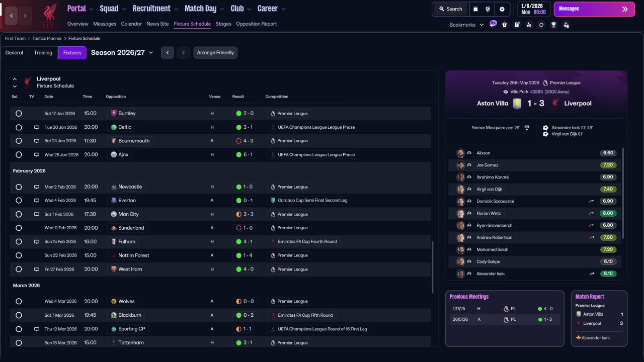644x362 pixels.
Task: Click the Sporting CP club badge icon
Action: [114, 329]
